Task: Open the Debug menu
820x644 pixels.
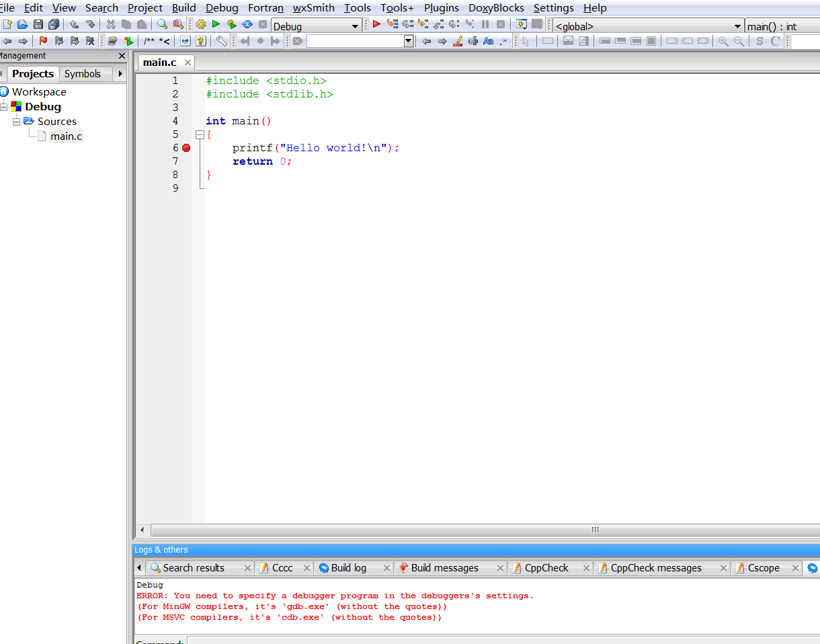Action: [x=222, y=8]
